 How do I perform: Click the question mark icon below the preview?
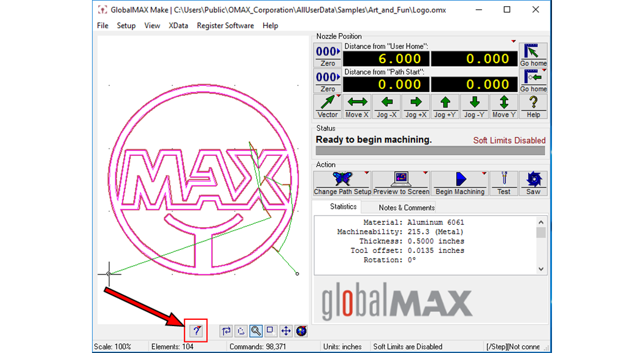(x=196, y=331)
